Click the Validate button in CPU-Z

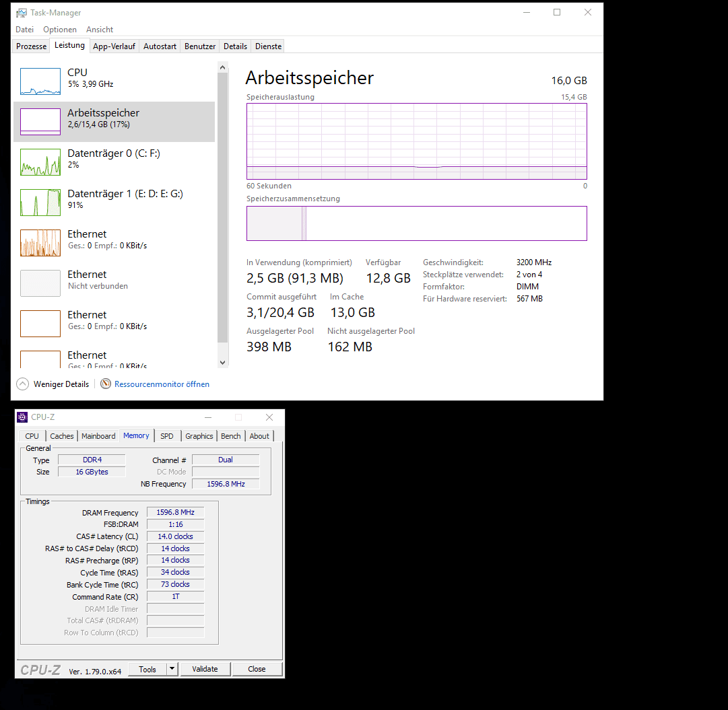205,669
